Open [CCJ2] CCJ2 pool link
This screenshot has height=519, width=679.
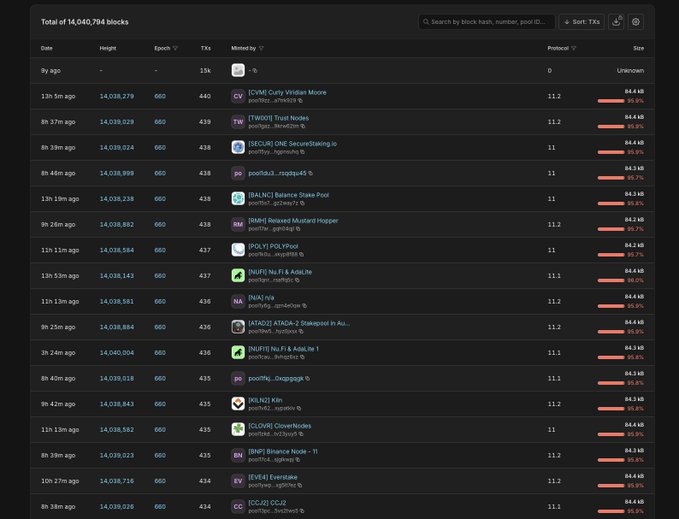267,503
